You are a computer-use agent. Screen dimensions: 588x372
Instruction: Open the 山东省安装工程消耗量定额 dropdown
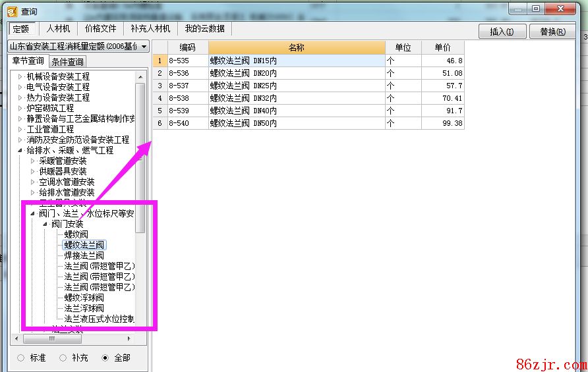(x=144, y=46)
